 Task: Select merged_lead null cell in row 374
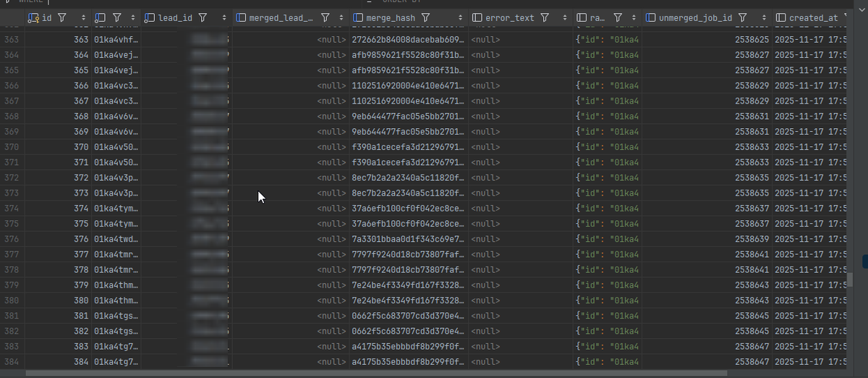pyautogui.click(x=291, y=209)
